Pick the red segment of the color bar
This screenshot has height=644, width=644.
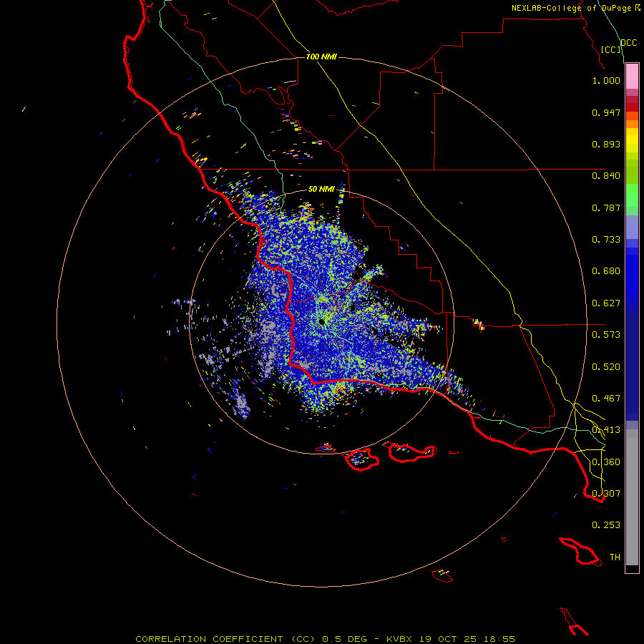point(632,107)
